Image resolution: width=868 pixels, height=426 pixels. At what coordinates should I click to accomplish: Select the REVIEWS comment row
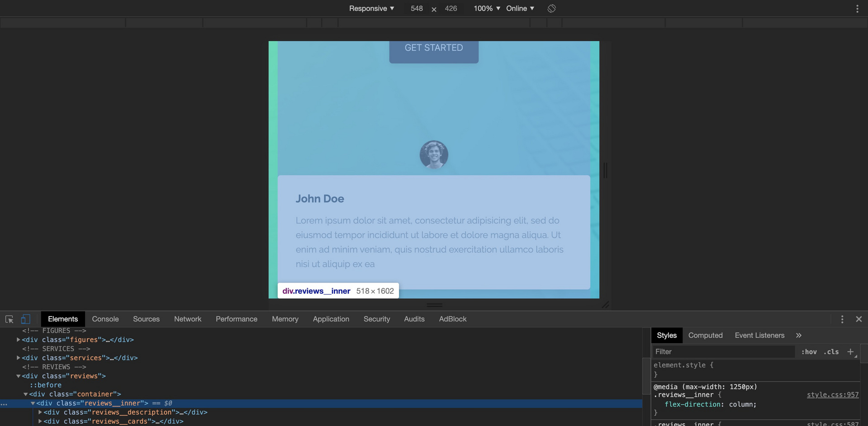[54, 367]
